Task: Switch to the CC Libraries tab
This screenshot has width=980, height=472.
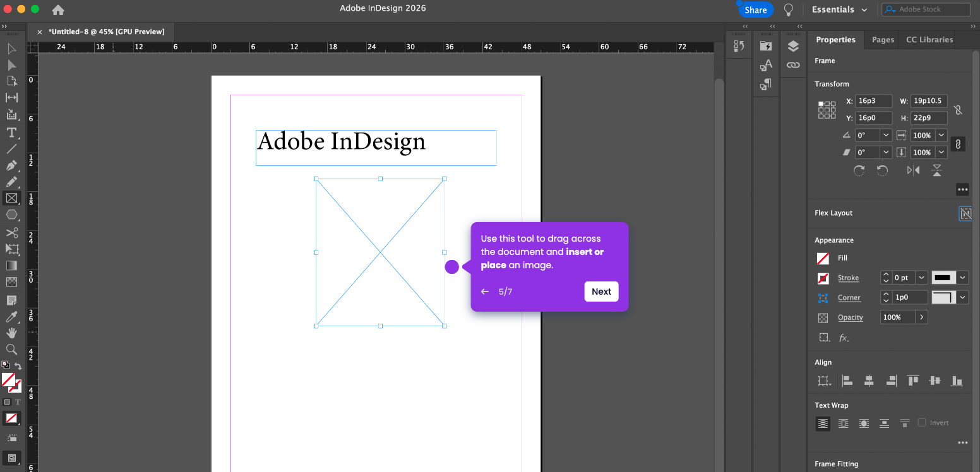Action: 929,39
